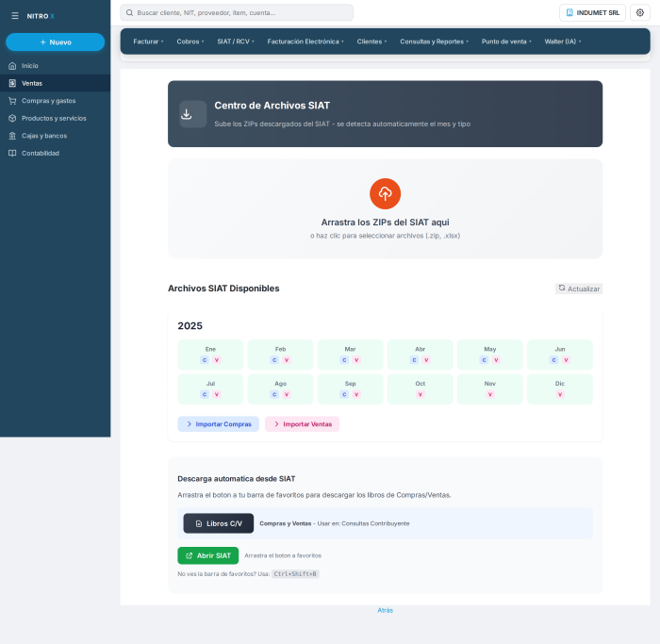Open Productos y servicios section
The image size is (660, 644).
click(x=55, y=118)
